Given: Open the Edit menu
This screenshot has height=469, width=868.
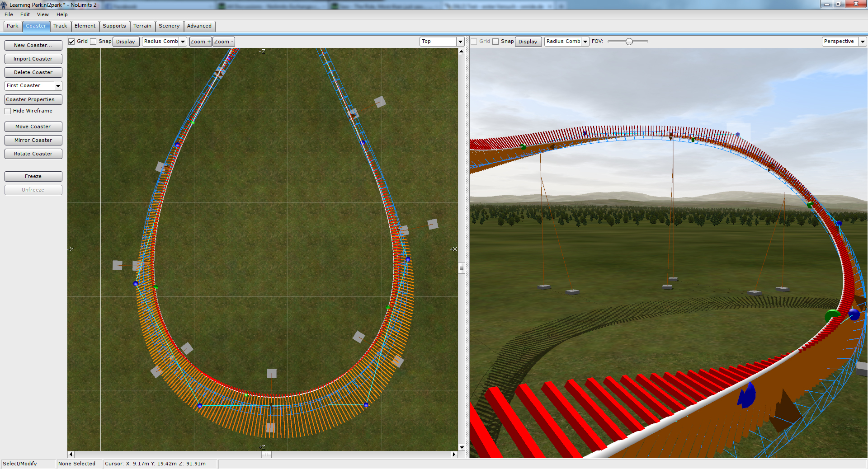Looking at the screenshot, I should pyautogui.click(x=25, y=14).
